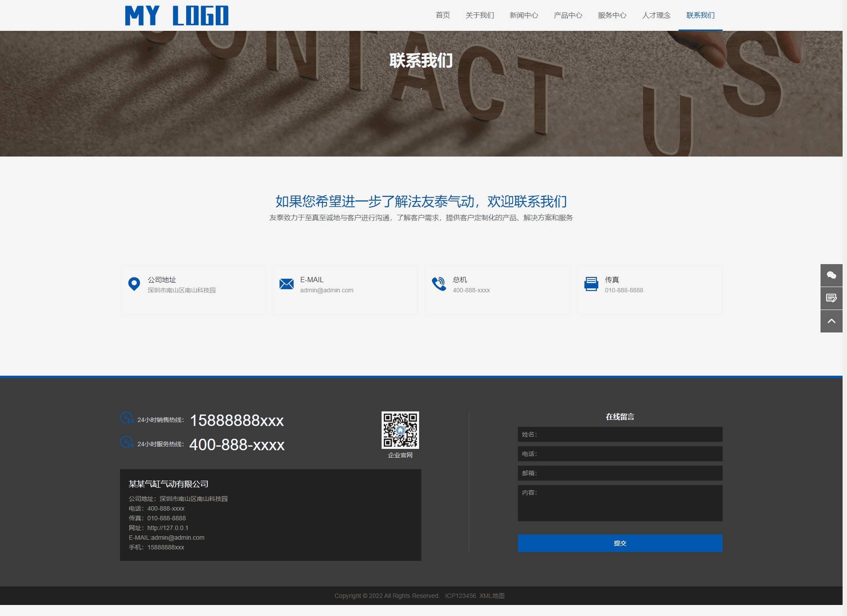Click the 手机：15888888xxx footer line
The width and height of the screenshot is (847, 616).
[157, 547]
